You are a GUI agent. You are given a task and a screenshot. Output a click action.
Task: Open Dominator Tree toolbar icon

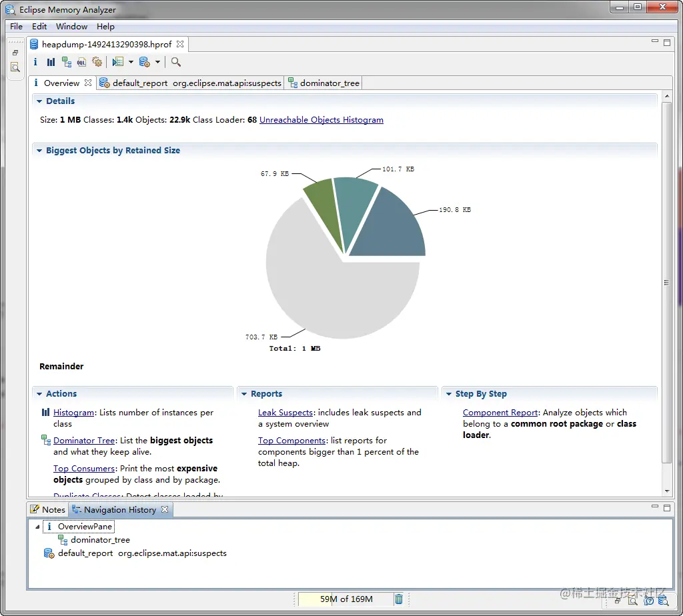(x=66, y=62)
